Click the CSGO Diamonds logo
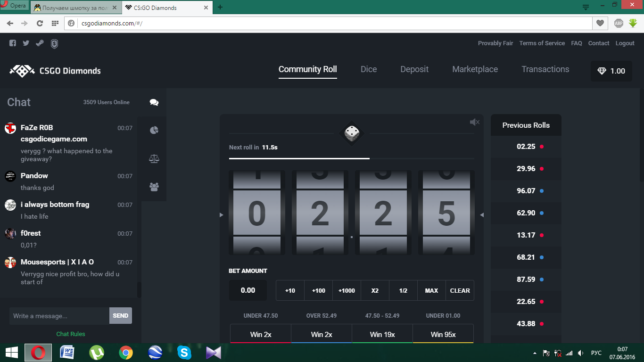Screen dimensions: 644x362 (55, 71)
